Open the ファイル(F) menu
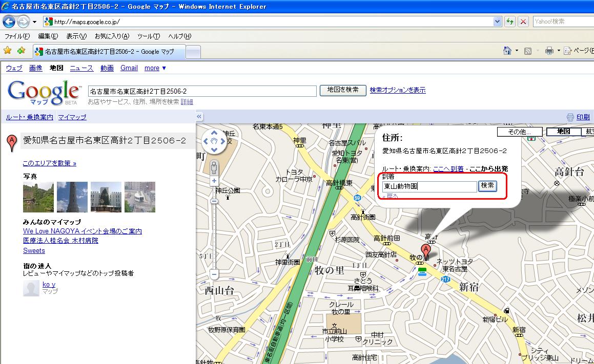The height and width of the screenshot is (364, 594). 17,36
